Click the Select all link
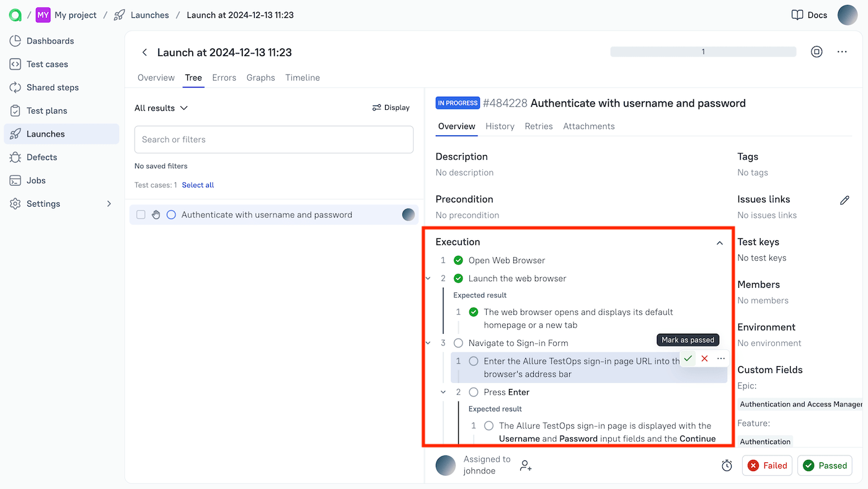 (198, 185)
